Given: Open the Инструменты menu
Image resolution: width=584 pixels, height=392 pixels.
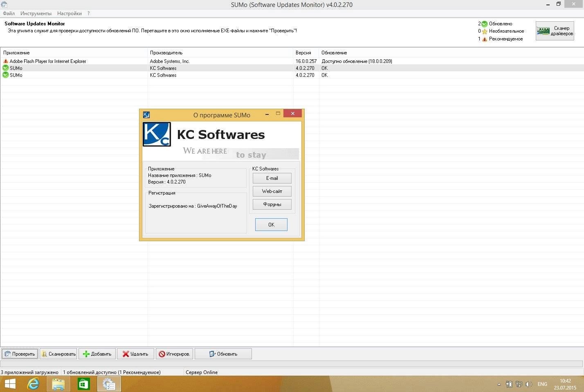Looking at the screenshot, I should 36,13.
